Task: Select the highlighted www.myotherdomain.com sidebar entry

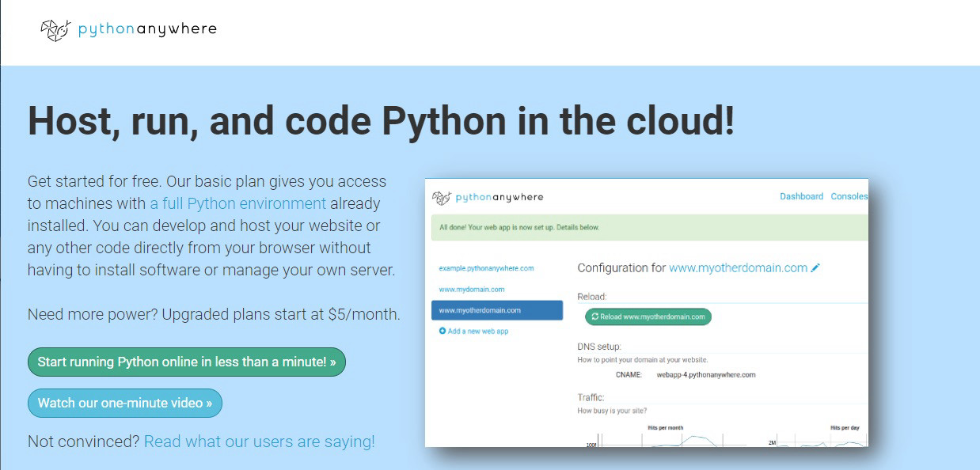Action: [497, 310]
